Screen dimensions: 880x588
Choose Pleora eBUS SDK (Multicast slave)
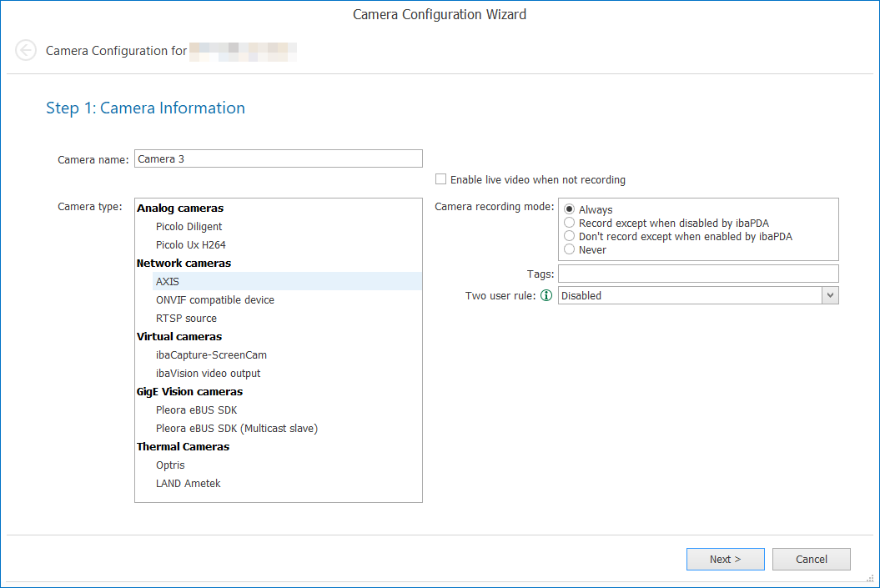236,429
